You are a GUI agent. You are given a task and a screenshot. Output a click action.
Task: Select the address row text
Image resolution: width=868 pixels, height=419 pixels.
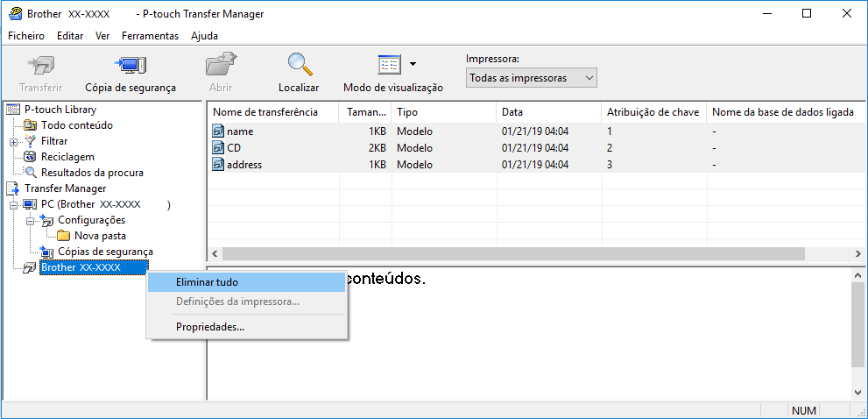[244, 165]
